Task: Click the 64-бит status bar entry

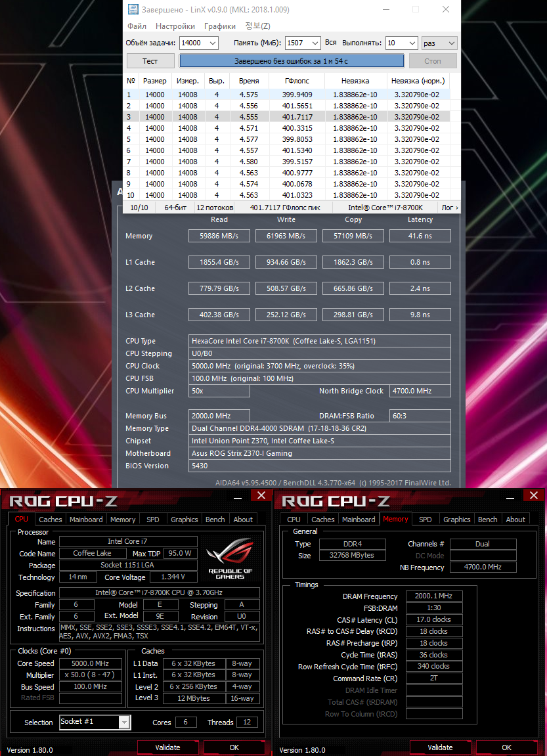Action: [176, 208]
